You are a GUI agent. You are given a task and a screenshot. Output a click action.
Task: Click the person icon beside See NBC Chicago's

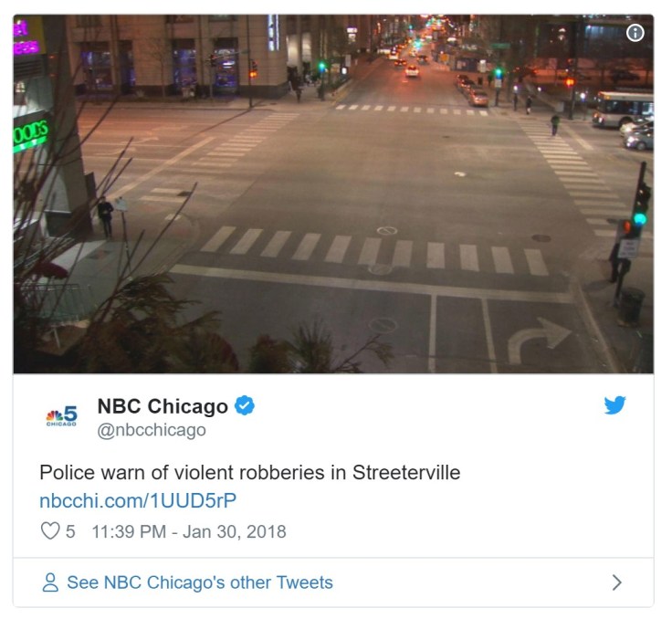click(x=50, y=582)
